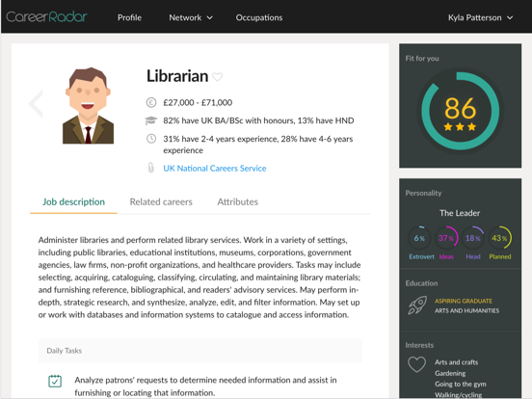
Task: Click Going to the gym interest
Action: click(x=461, y=385)
